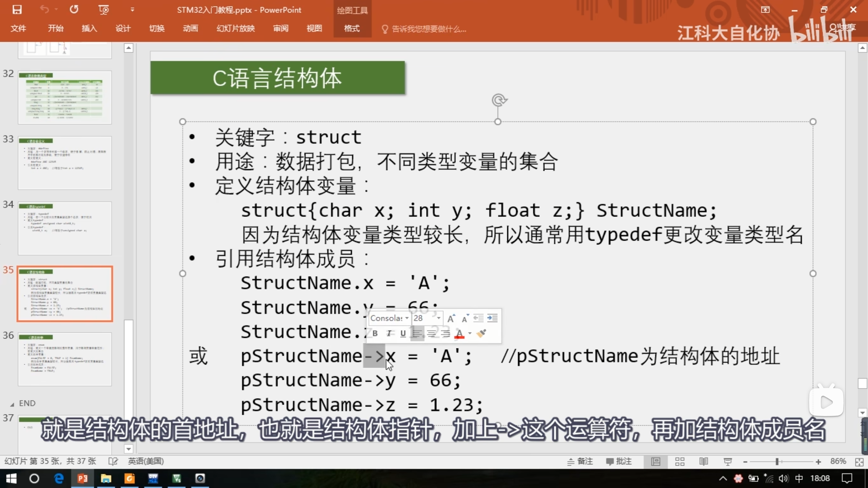
Task: Open the Consolas font name dropdown
Action: click(407, 318)
